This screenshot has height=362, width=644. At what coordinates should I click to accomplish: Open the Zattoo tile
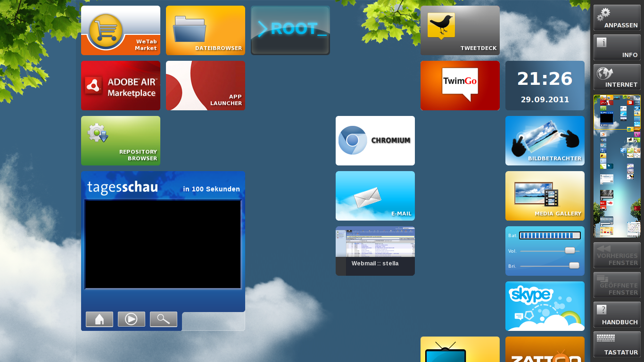coord(545,349)
